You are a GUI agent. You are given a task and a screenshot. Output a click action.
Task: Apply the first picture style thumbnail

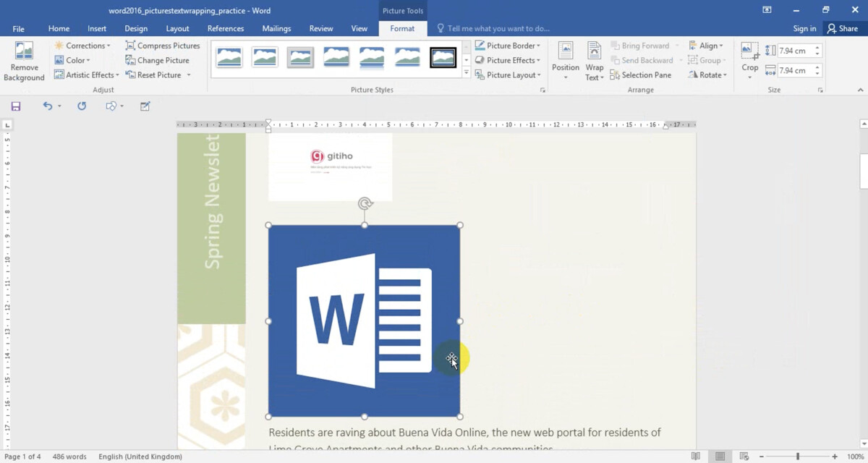pyautogui.click(x=229, y=58)
